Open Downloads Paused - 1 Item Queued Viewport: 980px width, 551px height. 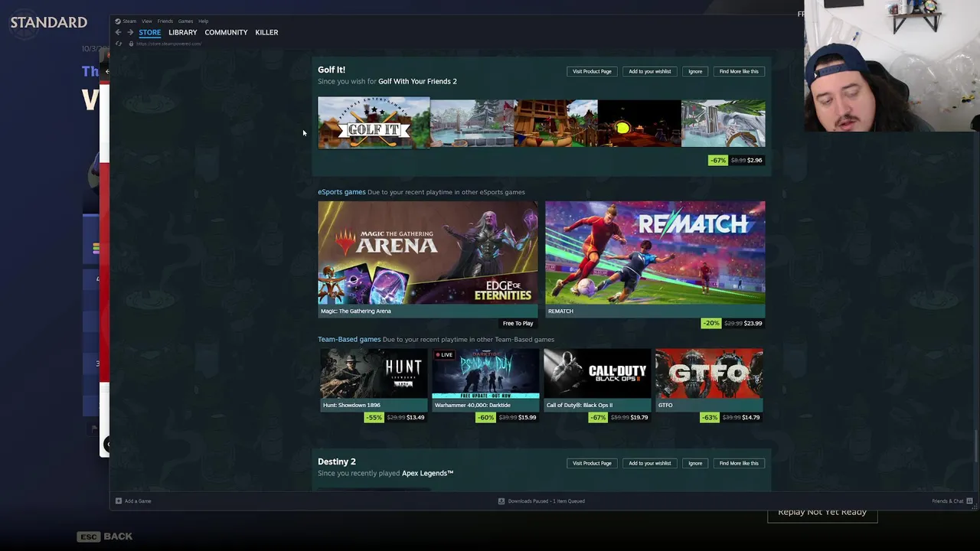(547, 501)
